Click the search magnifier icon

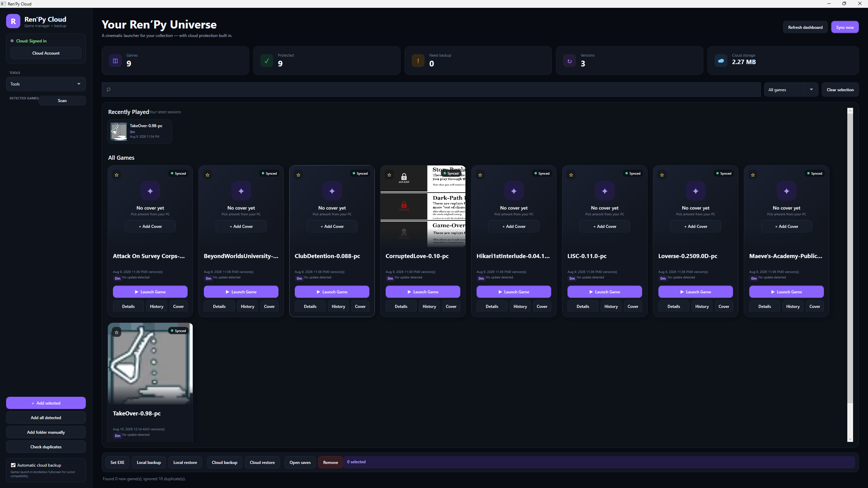109,90
